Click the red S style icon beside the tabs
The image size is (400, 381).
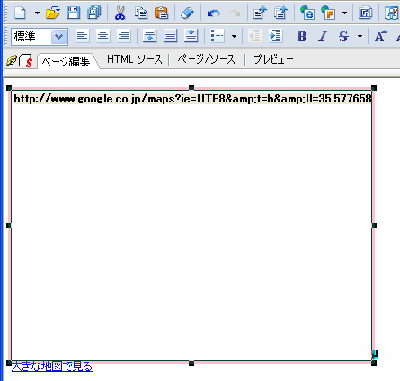coord(26,61)
